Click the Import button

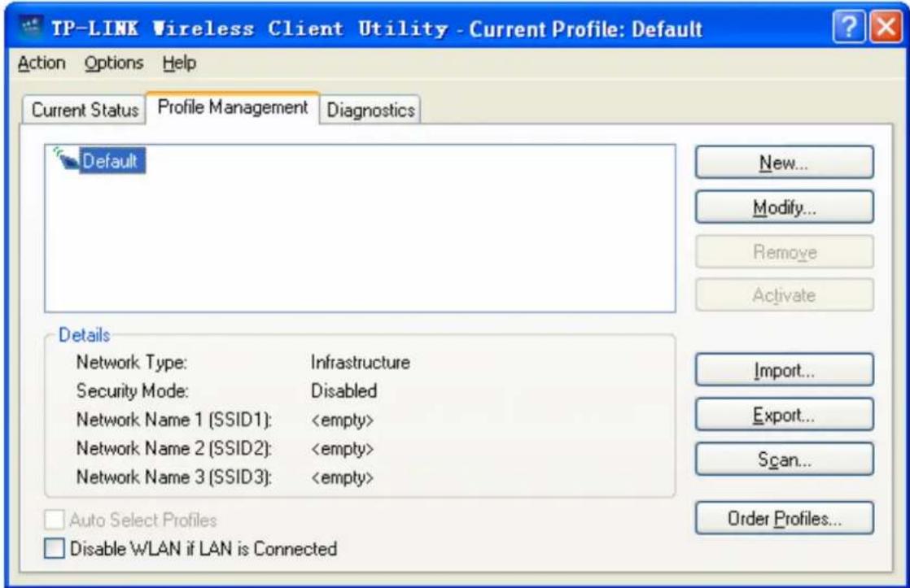(x=784, y=370)
